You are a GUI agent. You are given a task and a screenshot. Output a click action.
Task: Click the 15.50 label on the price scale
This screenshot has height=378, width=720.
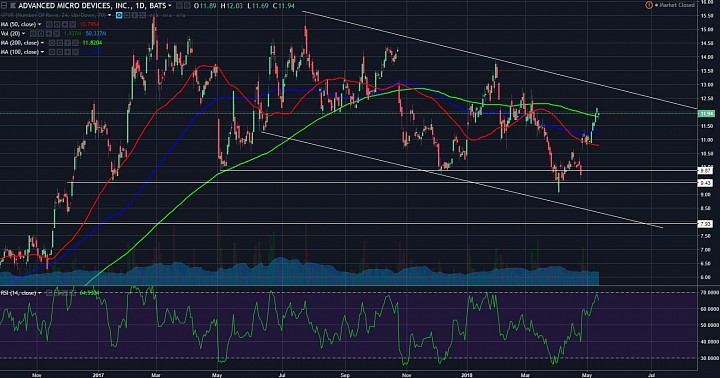click(706, 16)
